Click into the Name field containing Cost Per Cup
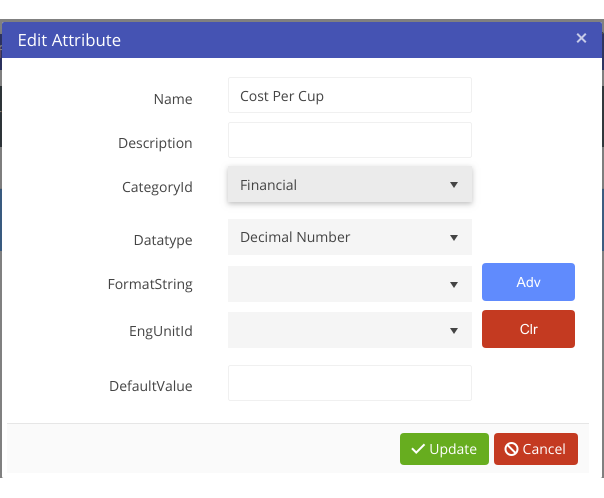This screenshot has height=498, width=604. click(349, 97)
